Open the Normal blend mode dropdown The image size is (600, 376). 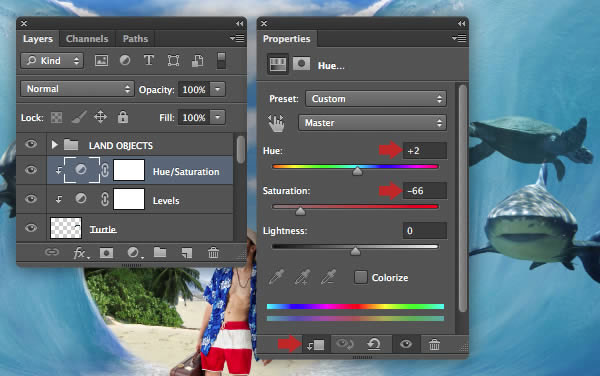click(77, 89)
